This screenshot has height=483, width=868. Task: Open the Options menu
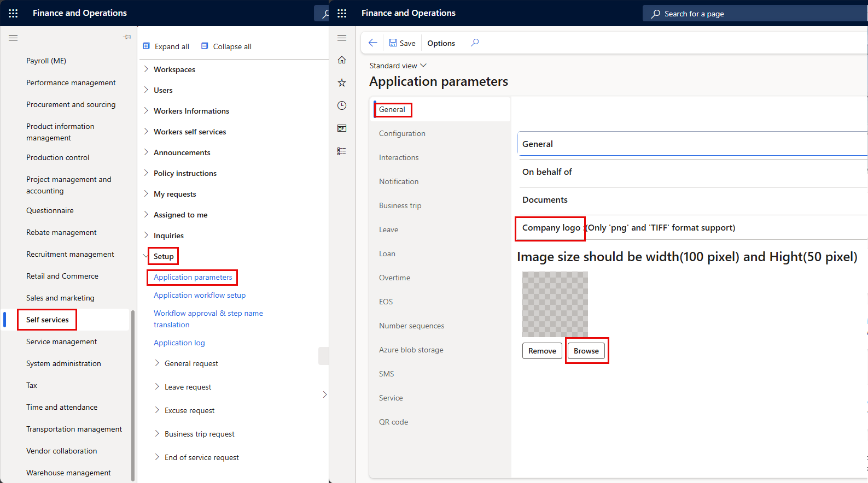(441, 43)
